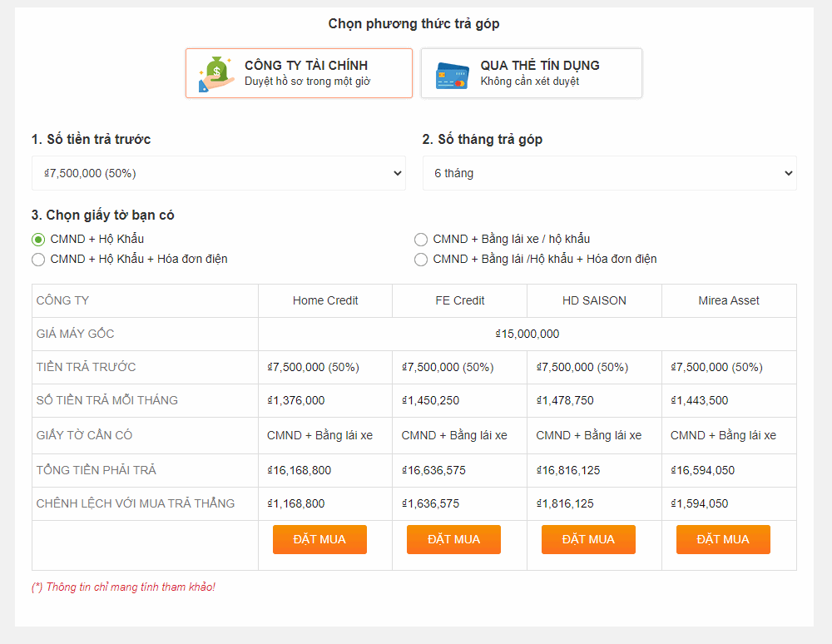The width and height of the screenshot is (832, 644).
Task: Pick CMND + Bằng lái /hộ khẩu + Hóa đơn điện
Action: click(421, 259)
